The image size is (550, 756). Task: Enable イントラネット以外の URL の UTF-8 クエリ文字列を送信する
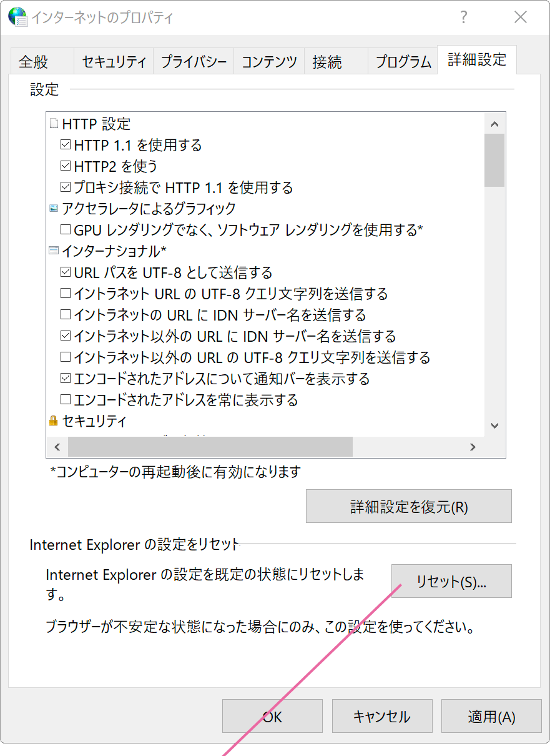click(66, 357)
